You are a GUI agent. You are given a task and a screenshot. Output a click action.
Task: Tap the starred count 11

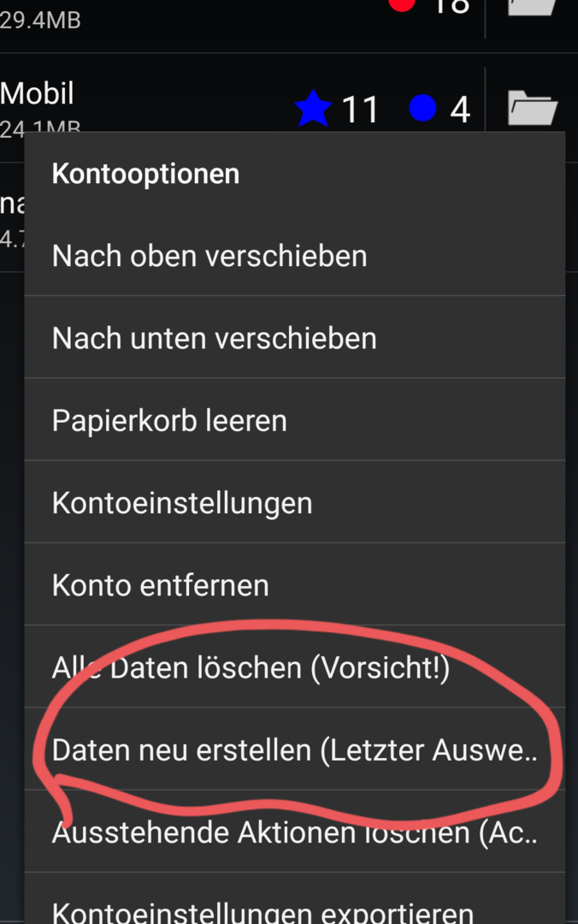pyautogui.click(x=360, y=110)
